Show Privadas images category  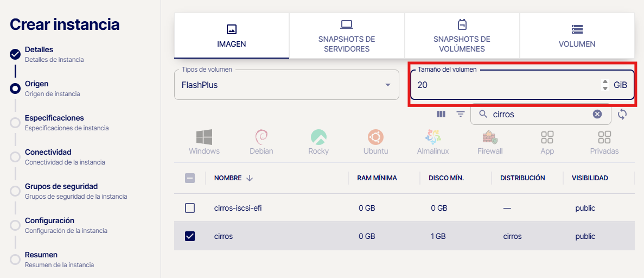604,142
